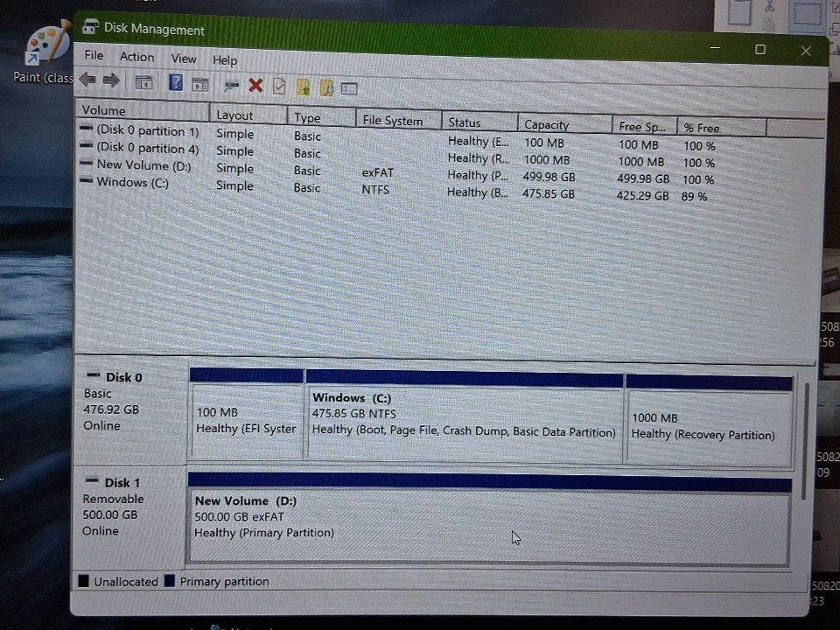Screen dimensions: 840x630
Task: Click the drive icon beside New Volume (D:) row
Action: 87,163
